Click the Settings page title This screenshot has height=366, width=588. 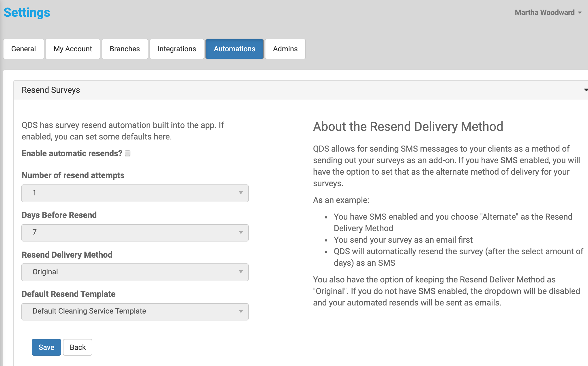click(27, 12)
